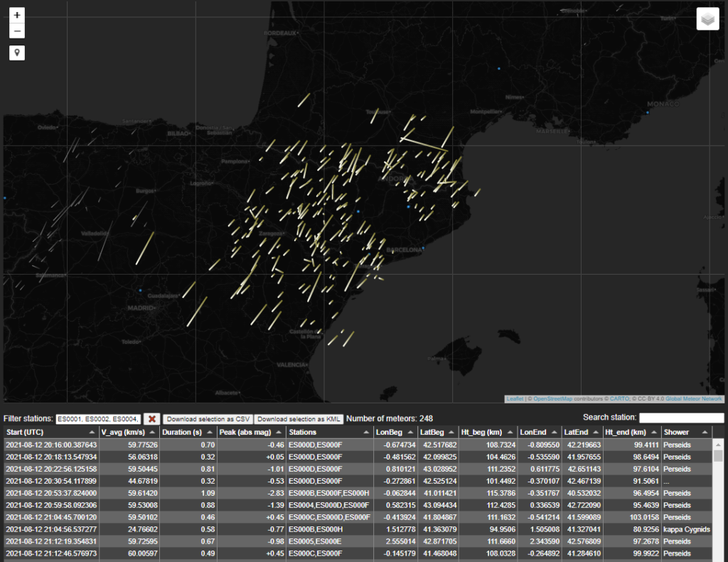Screen dimensions: 728x562
Task: Click Download selection as KML
Action: tap(299, 419)
